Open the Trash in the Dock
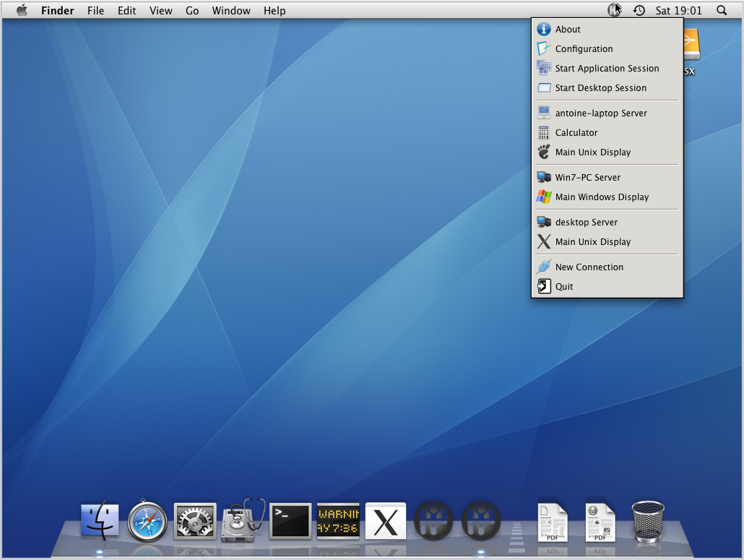 pos(648,521)
